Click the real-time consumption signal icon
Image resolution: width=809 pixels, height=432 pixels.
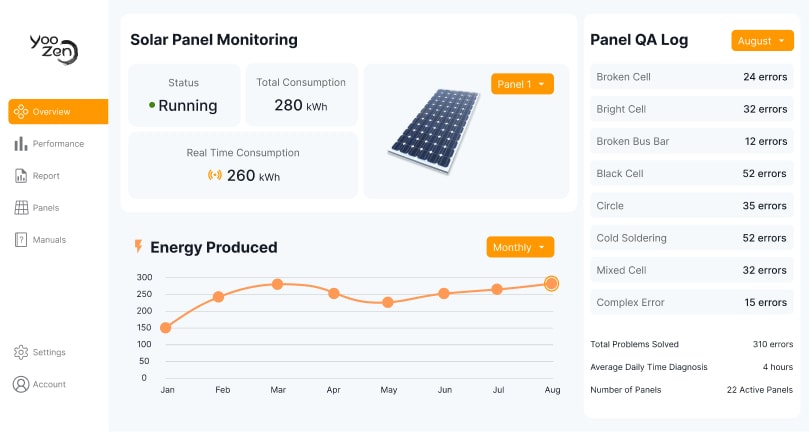pos(214,176)
